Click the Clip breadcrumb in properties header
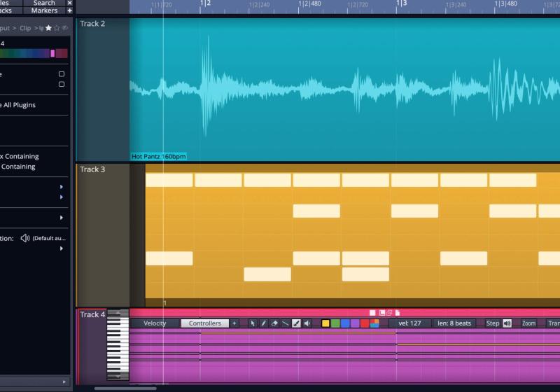Screen dimensions: 560x392 coord(25,28)
